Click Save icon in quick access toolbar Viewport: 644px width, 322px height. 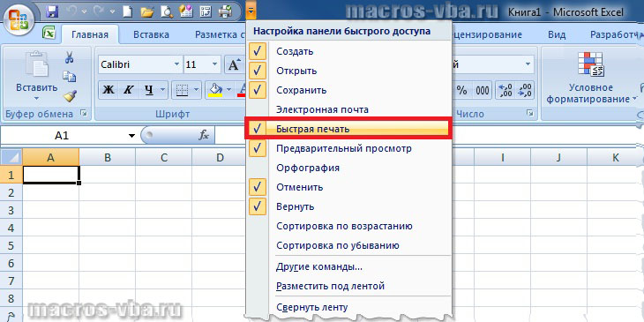click(52, 12)
